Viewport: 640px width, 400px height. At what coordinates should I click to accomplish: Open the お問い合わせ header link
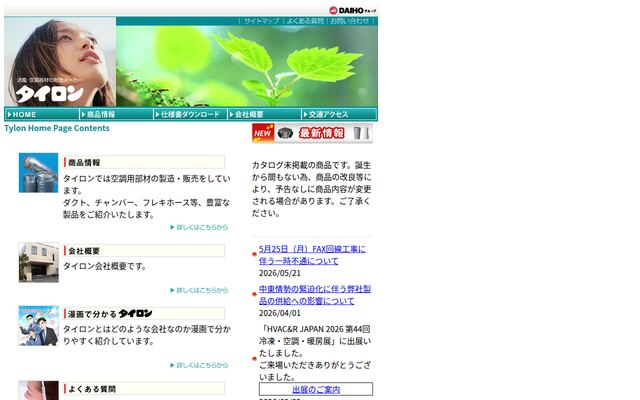(349, 21)
